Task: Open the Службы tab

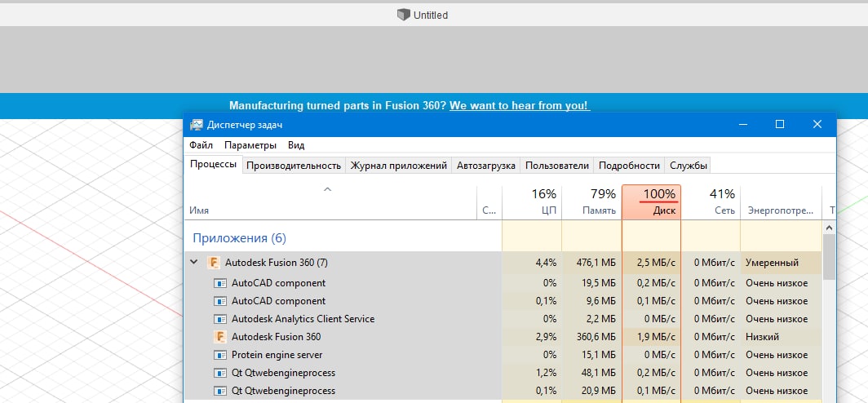Action: [x=689, y=166]
